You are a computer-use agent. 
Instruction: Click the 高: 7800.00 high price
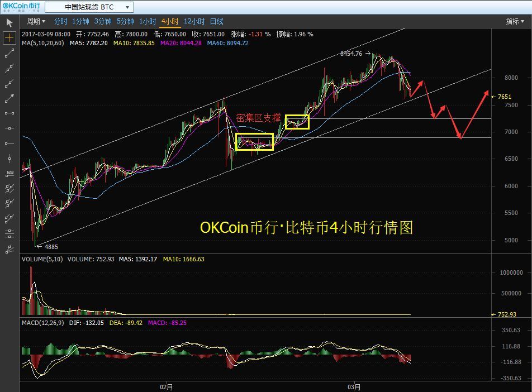(x=131, y=34)
